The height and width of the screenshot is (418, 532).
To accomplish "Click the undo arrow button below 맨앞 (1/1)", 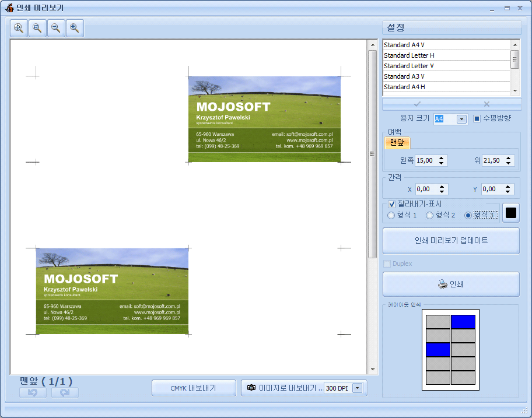I will click(33, 392).
